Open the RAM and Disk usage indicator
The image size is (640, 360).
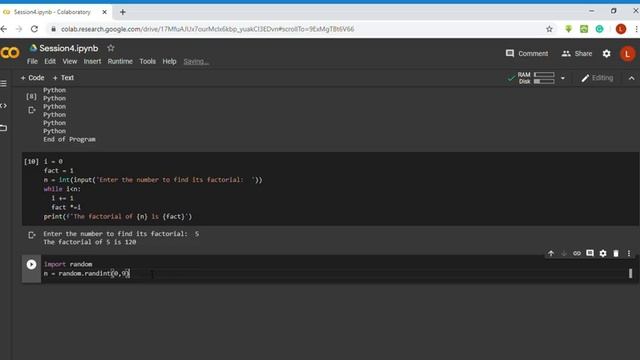click(536, 78)
